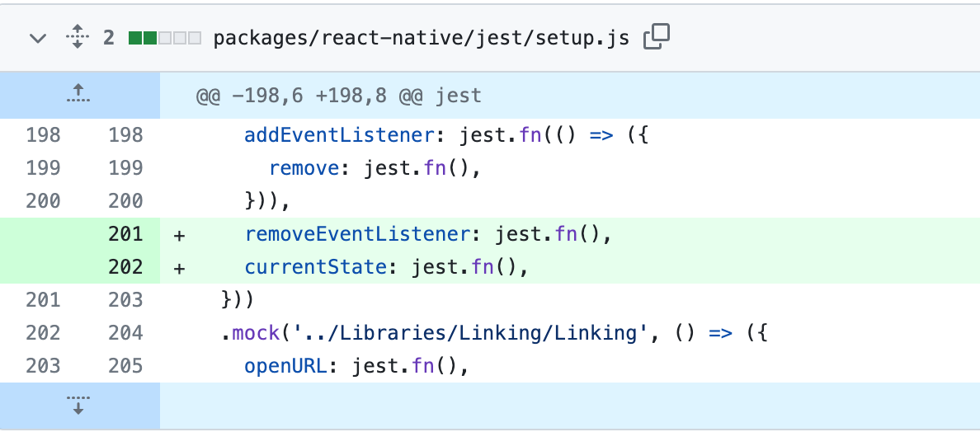Select old line number 200
The width and height of the screenshot is (980, 432).
(x=43, y=201)
